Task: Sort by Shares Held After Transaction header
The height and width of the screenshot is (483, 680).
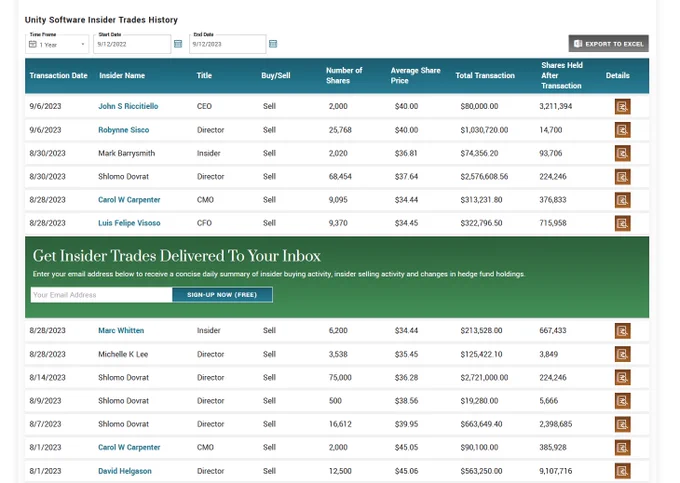Action: click(x=562, y=75)
